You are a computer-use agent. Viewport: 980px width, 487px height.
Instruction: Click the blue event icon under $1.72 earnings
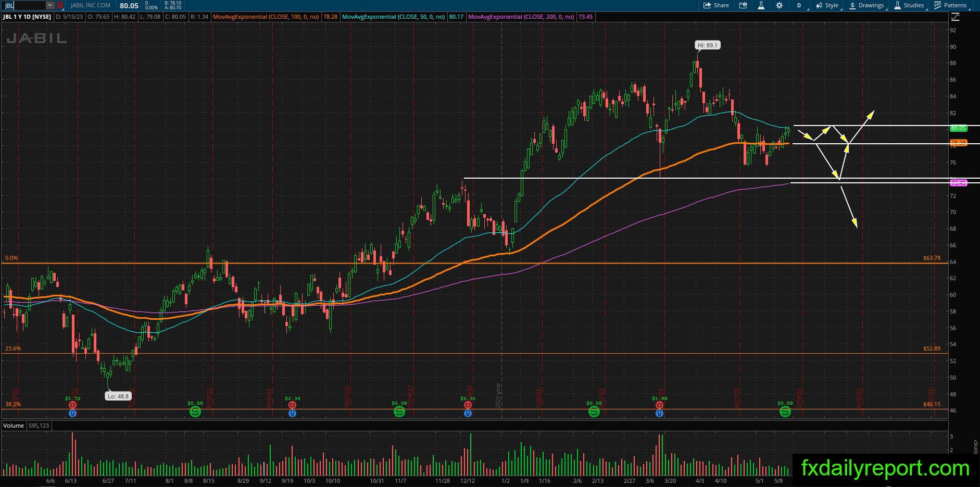[73, 413]
